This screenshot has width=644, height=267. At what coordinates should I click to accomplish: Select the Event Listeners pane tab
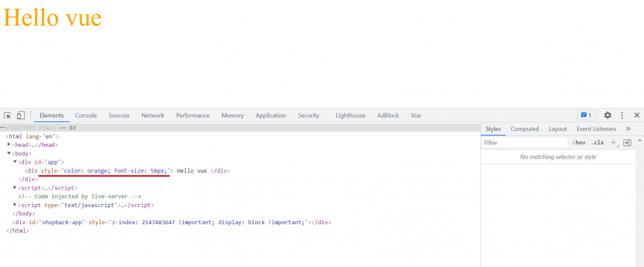point(596,128)
